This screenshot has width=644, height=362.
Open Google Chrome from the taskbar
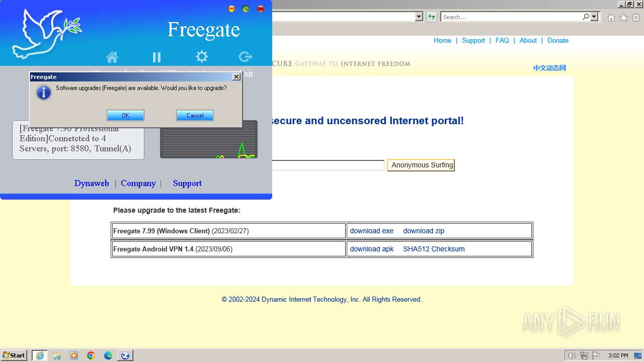point(91,355)
